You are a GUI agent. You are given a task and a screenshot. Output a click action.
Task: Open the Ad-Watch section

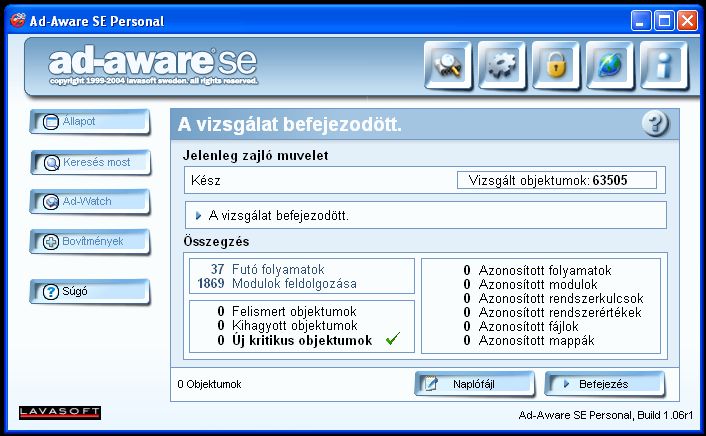click(x=90, y=201)
